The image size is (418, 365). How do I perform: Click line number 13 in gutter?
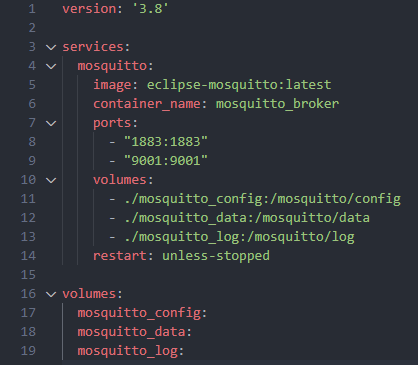[28, 237]
